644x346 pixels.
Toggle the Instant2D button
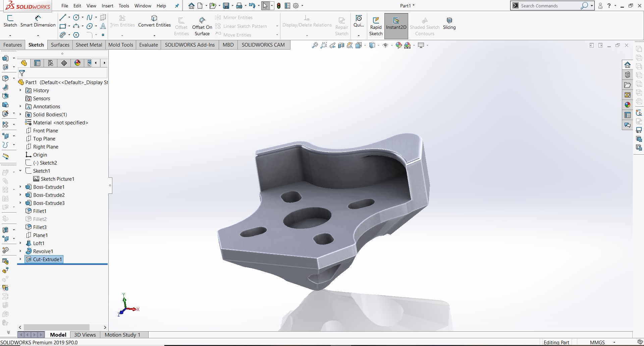click(396, 26)
